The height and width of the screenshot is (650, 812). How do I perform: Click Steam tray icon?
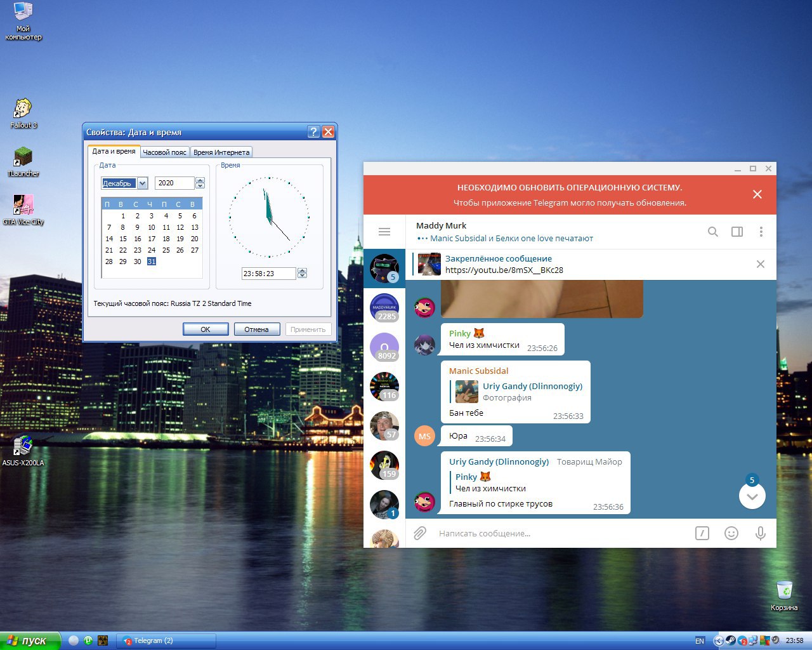pyautogui.click(x=731, y=640)
